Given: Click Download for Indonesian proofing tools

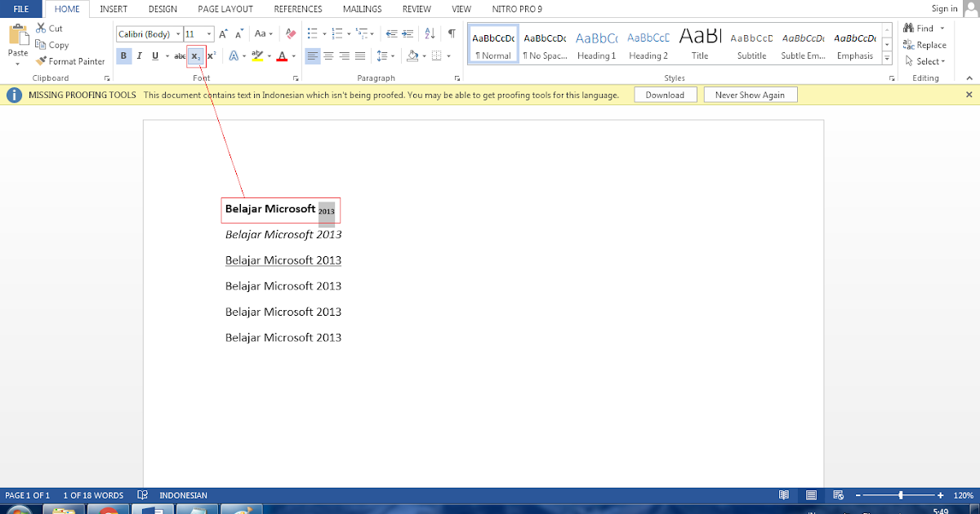Looking at the screenshot, I should coord(665,94).
